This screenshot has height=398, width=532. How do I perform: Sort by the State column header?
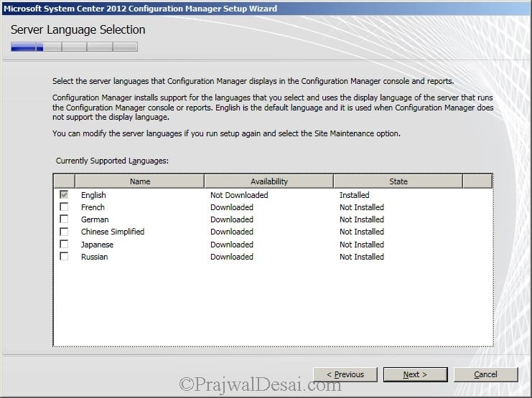click(x=398, y=181)
